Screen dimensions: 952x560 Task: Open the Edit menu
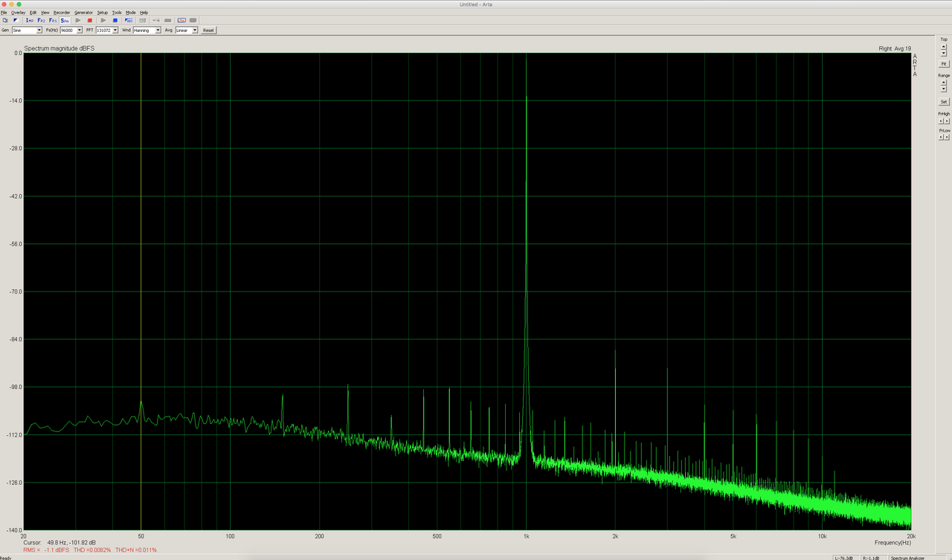pyautogui.click(x=33, y=13)
